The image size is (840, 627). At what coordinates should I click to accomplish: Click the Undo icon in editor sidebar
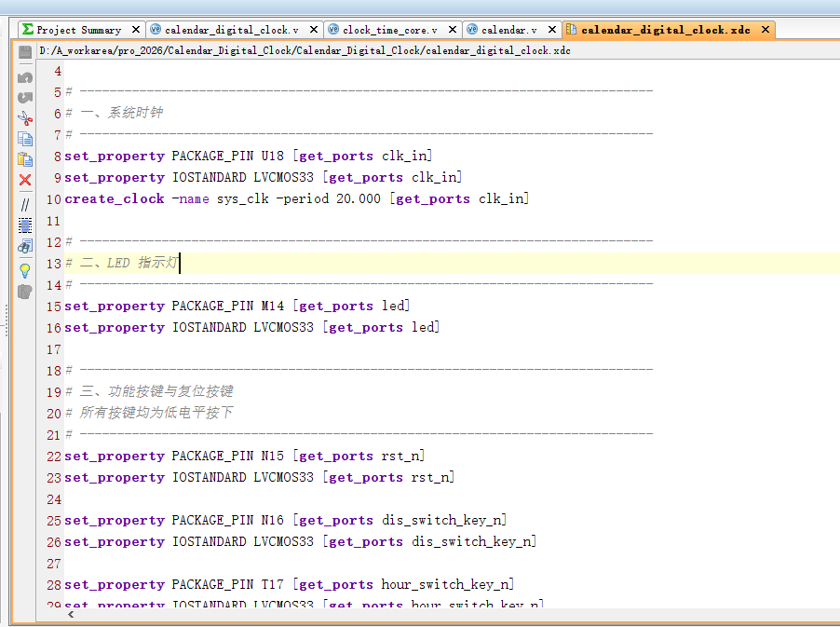(25, 78)
